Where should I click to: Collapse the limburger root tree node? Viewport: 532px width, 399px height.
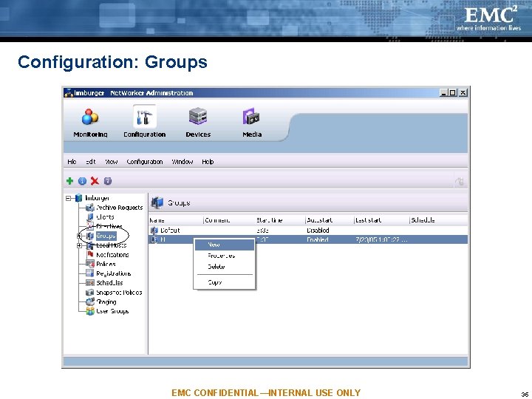[x=68, y=198]
